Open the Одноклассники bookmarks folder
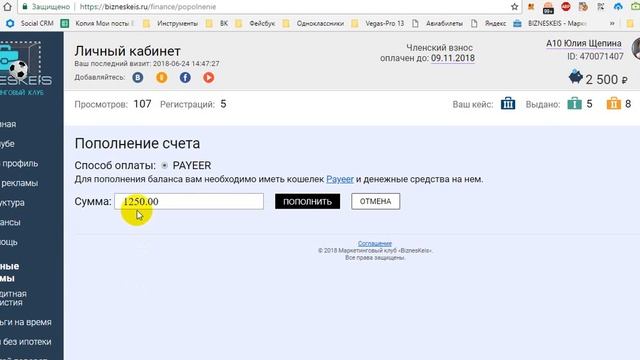The height and width of the screenshot is (360, 640). click(x=313, y=24)
